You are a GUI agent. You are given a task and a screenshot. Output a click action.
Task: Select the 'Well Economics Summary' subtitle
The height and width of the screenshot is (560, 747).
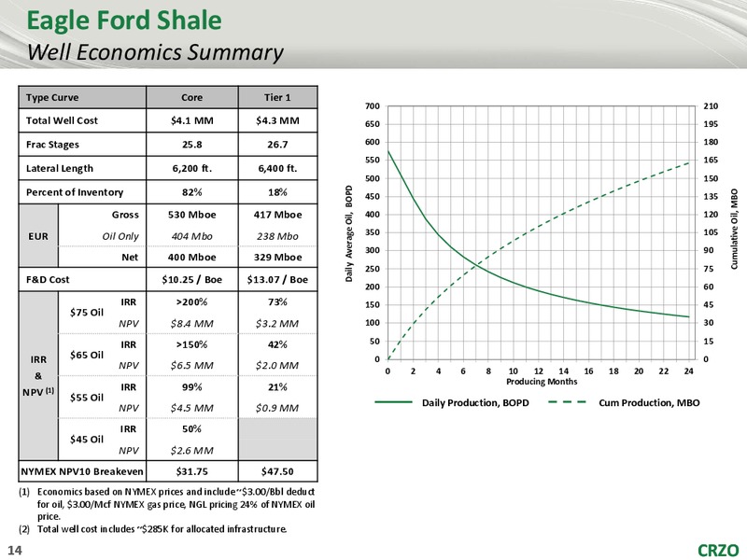coord(155,52)
